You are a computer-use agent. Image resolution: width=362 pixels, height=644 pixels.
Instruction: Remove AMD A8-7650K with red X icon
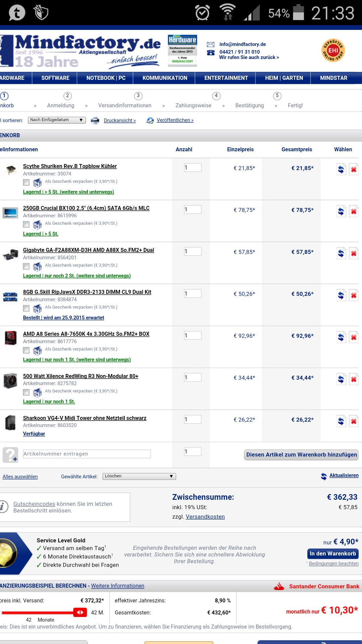[x=354, y=337]
